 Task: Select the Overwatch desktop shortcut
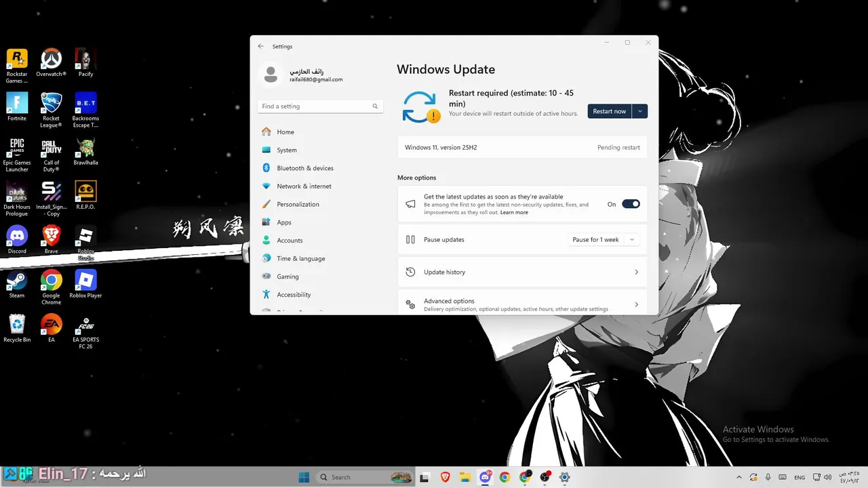click(51, 62)
